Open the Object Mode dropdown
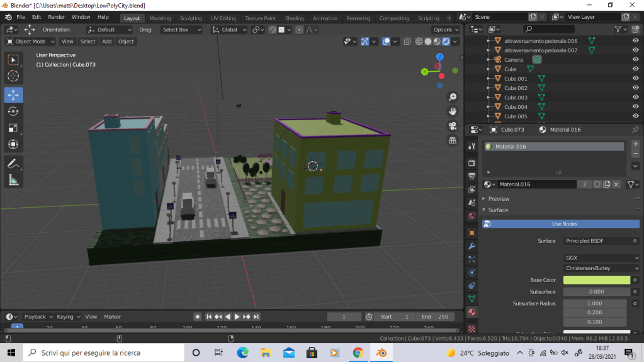 click(x=31, y=42)
